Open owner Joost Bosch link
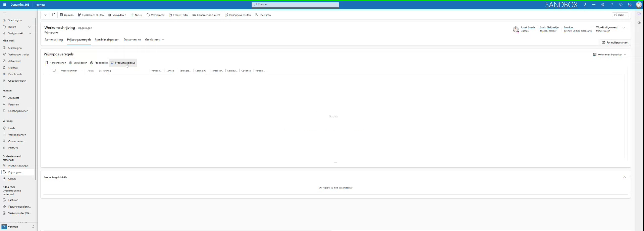The width and height of the screenshot is (644, 231). tap(528, 27)
